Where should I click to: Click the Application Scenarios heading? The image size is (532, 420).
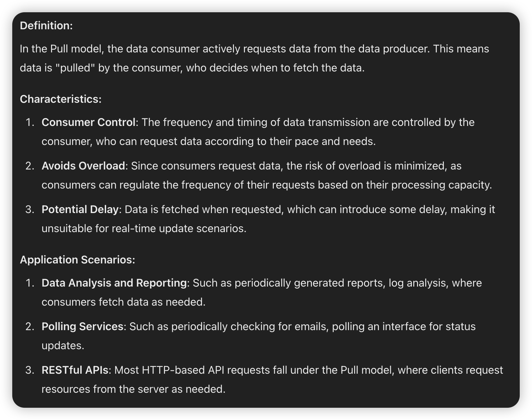click(78, 260)
